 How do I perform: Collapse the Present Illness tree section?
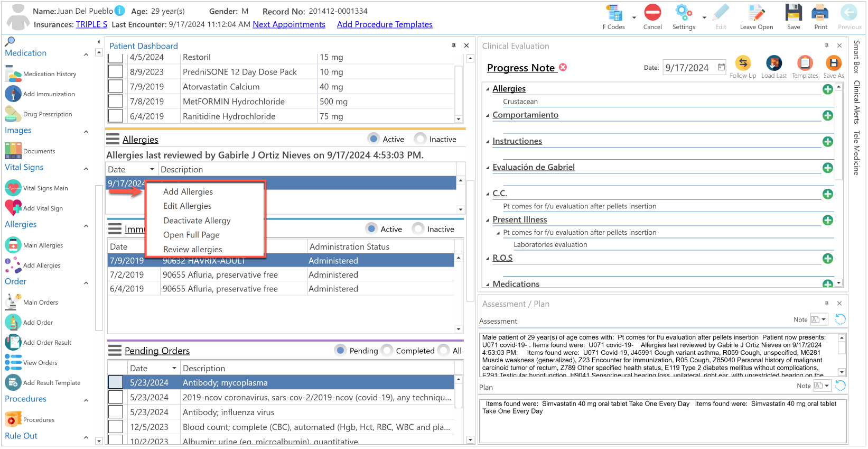tap(488, 220)
